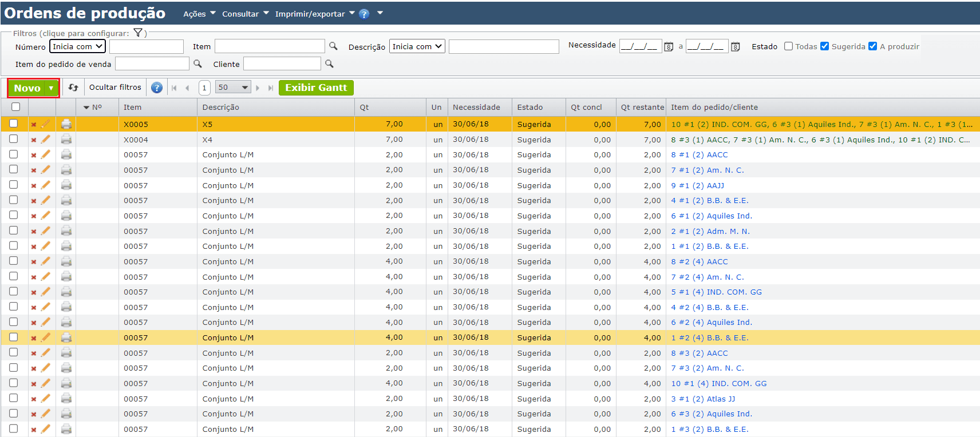Uncheck the Sugerida status checkbox
Viewport: 980px width, 437px height.
(824, 46)
